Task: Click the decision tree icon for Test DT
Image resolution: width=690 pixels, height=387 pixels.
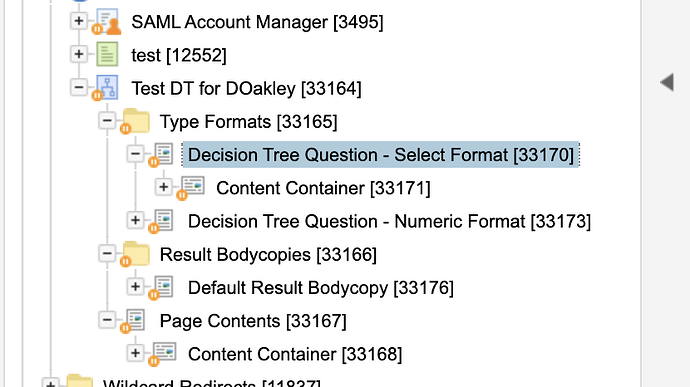Action: tap(106, 88)
